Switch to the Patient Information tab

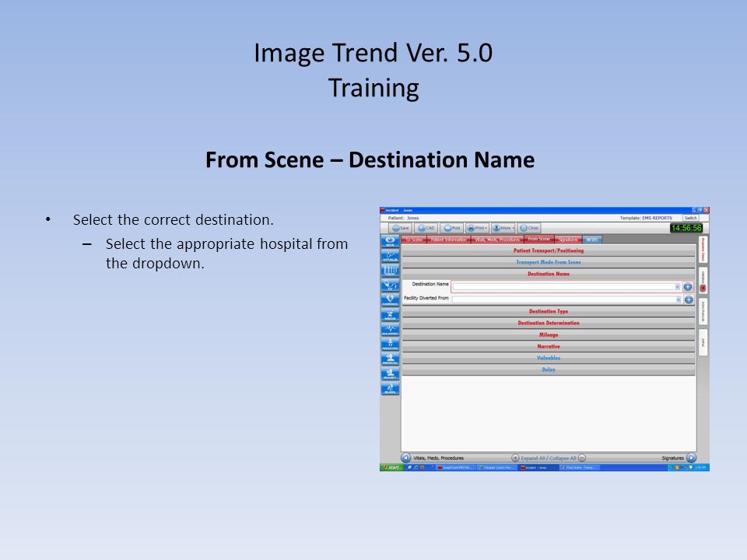click(448, 240)
